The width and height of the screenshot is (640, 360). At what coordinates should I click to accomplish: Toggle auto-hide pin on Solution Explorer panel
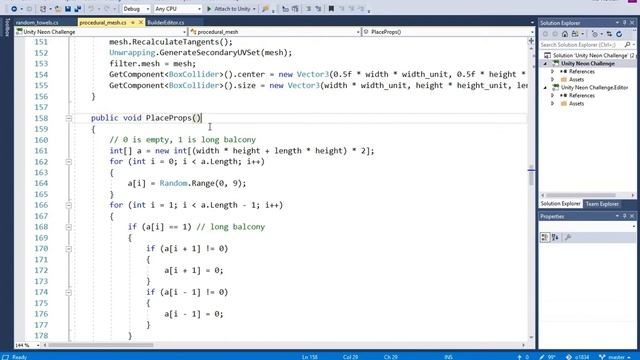pyautogui.click(x=624, y=23)
